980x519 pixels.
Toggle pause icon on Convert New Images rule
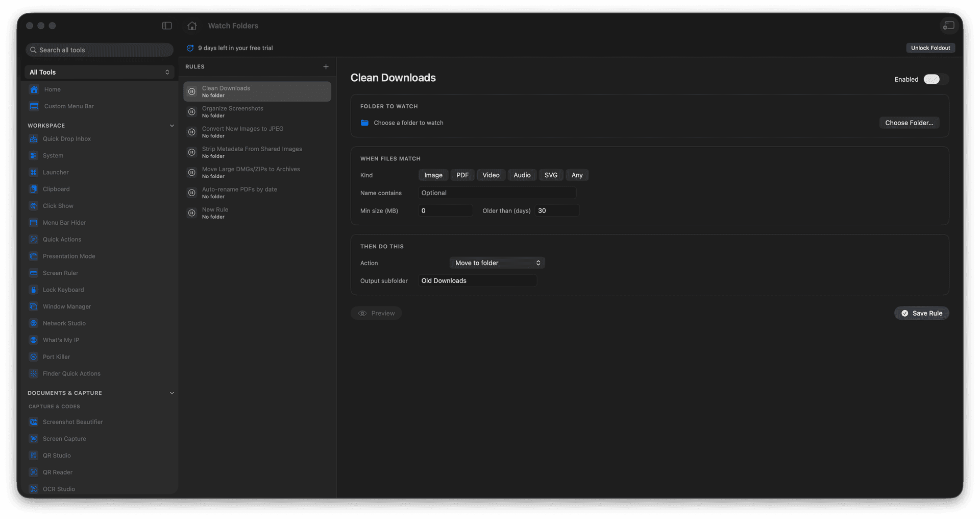tap(192, 132)
